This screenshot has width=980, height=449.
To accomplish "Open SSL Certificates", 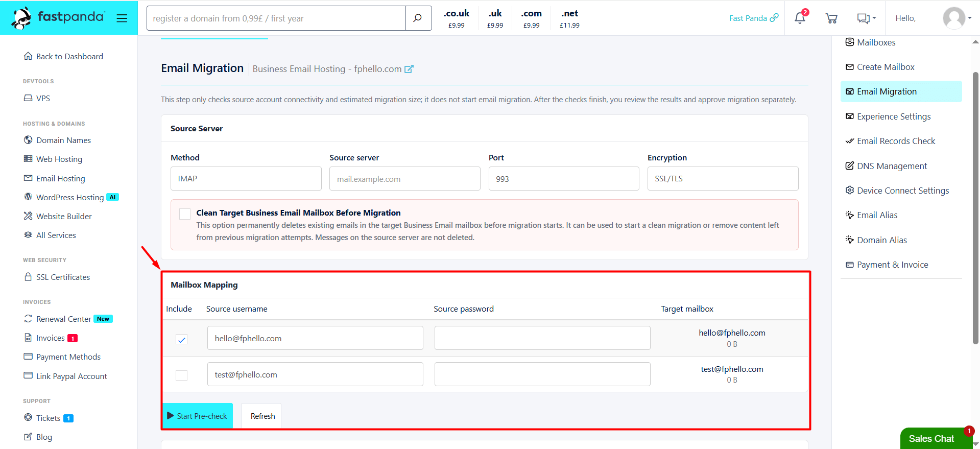I will click(x=57, y=277).
